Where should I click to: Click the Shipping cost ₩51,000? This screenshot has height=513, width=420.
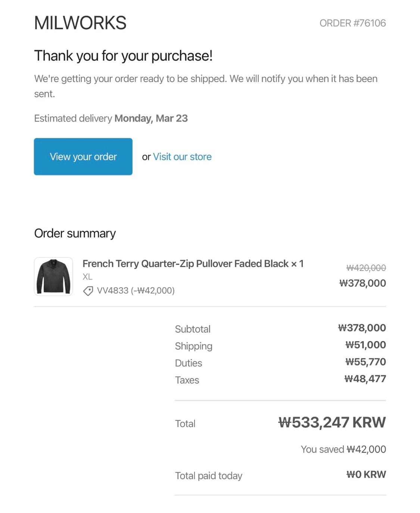(x=365, y=344)
